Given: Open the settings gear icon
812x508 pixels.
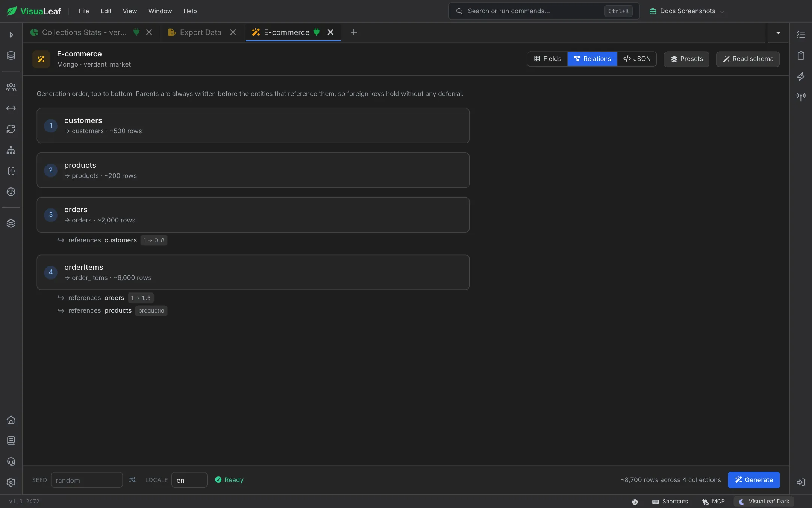Looking at the screenshot, I should 11,482.
